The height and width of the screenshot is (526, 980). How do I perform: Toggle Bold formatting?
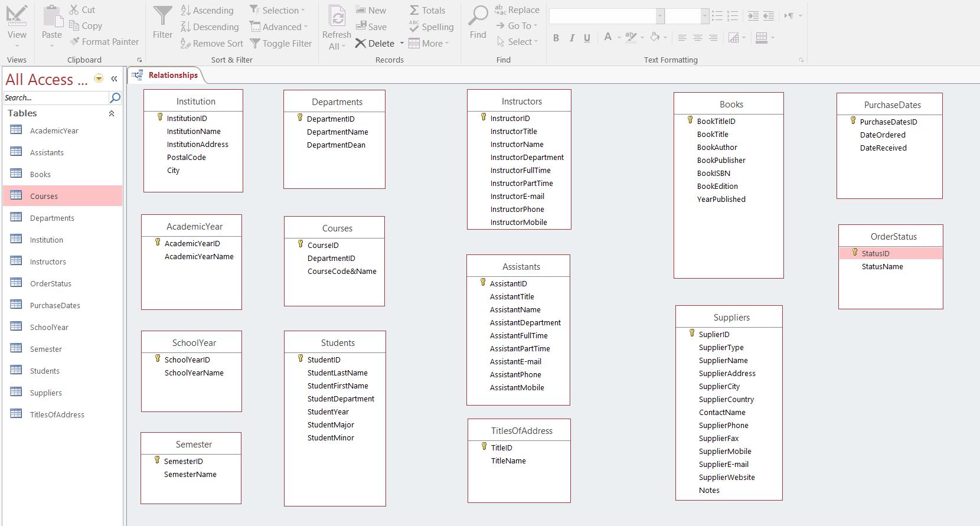[x=556, y=38]
